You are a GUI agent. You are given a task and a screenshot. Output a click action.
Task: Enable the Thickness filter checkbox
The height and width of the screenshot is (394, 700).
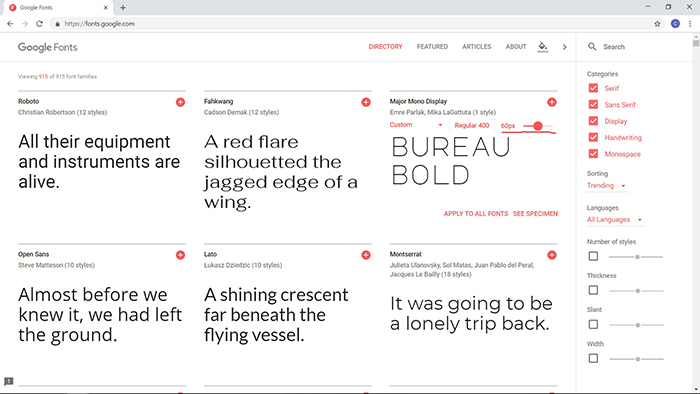point(593,290)
